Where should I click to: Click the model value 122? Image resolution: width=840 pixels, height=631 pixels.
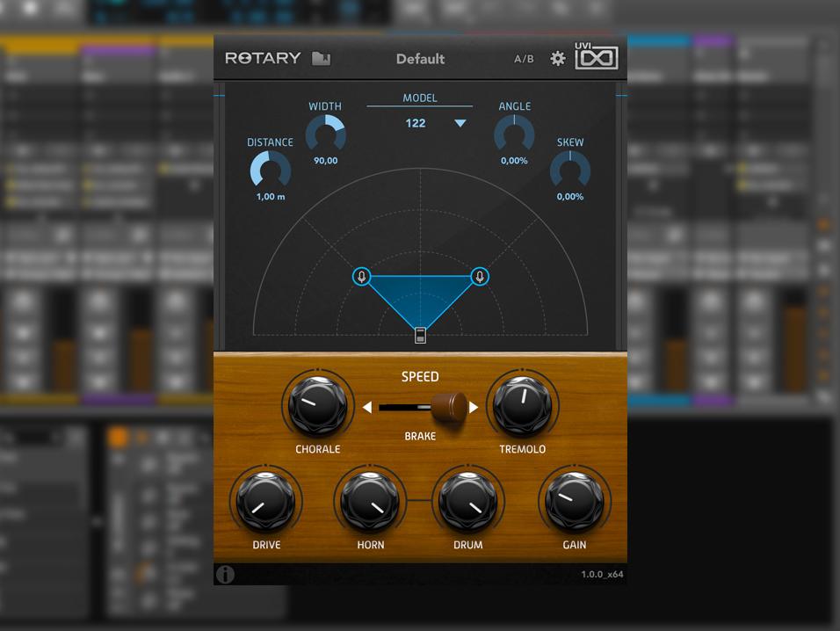[416, 123]
